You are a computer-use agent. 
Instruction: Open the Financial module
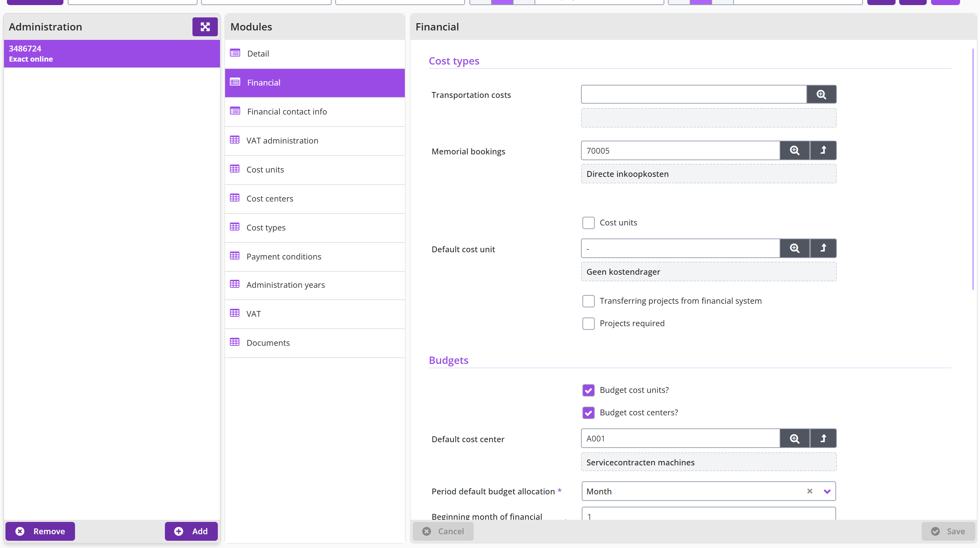pyautogui.click(x=315, y=83)
